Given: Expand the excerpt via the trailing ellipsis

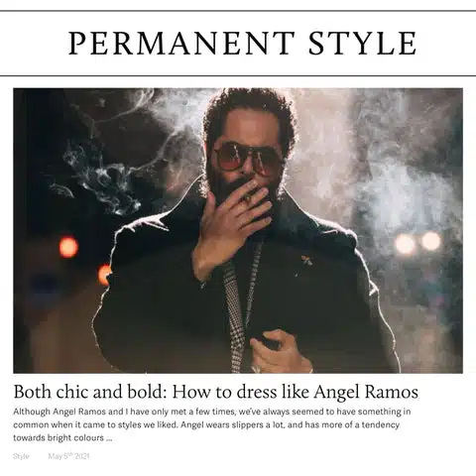Looking at the screenshot, I should (109, 438).
